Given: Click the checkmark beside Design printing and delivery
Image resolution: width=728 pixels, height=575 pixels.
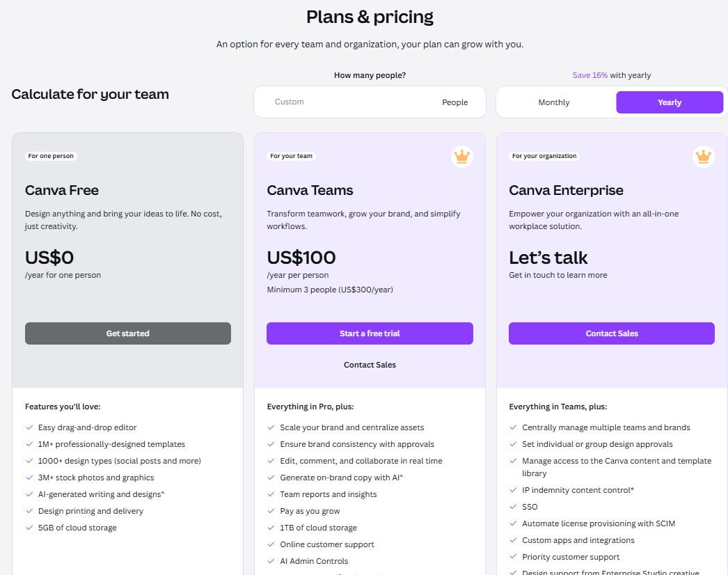Looking at the screenshot, I should 29,511.
